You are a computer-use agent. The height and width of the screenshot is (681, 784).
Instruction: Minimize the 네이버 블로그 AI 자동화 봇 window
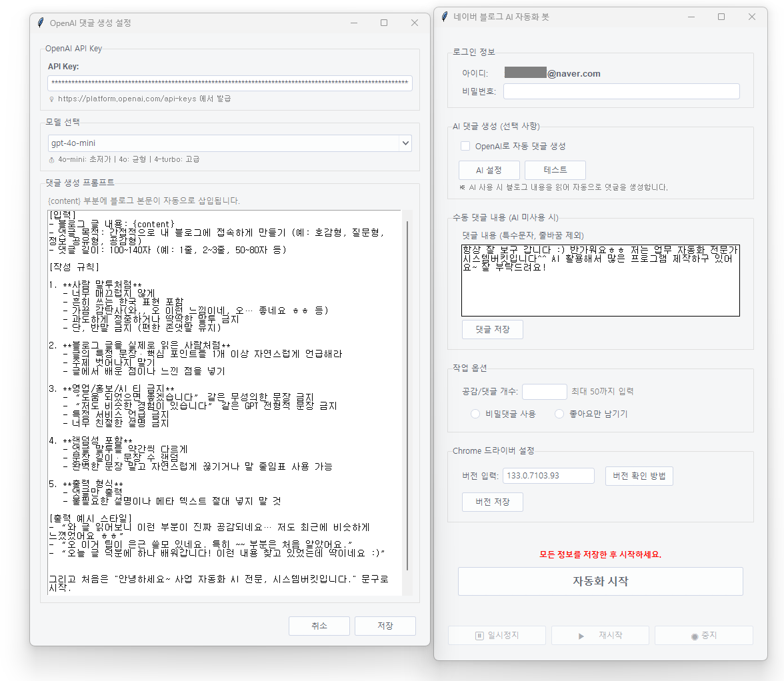(x=691, y=17)
